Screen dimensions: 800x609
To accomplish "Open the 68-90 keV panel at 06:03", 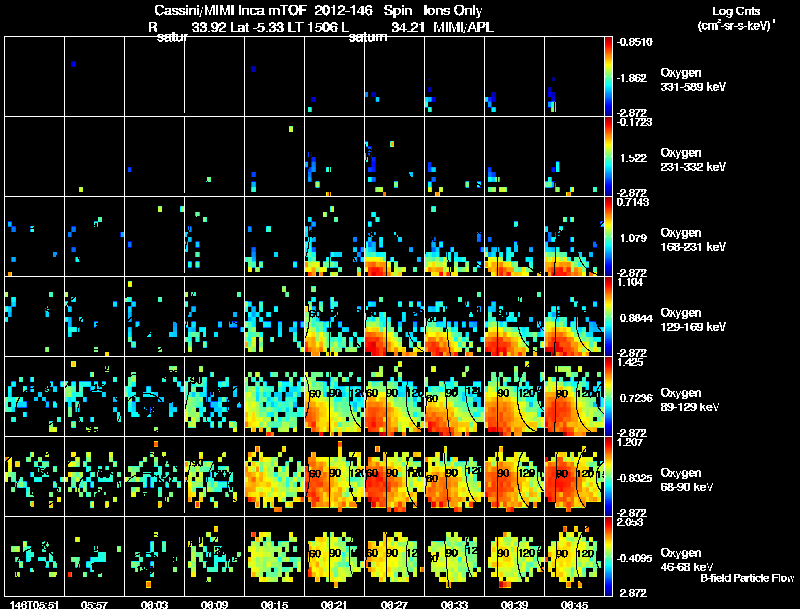I will pos(154,476).
